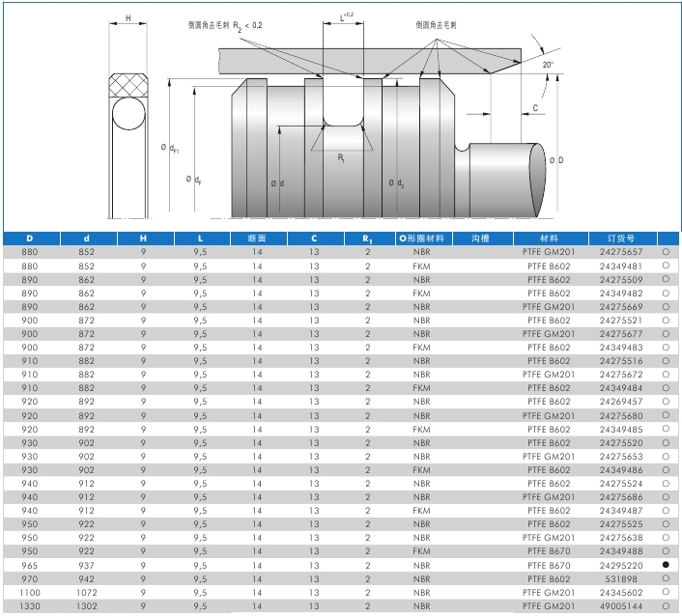Click the capital D column header
Viewport: 682px width, 616px height.
tap(30, 238)
